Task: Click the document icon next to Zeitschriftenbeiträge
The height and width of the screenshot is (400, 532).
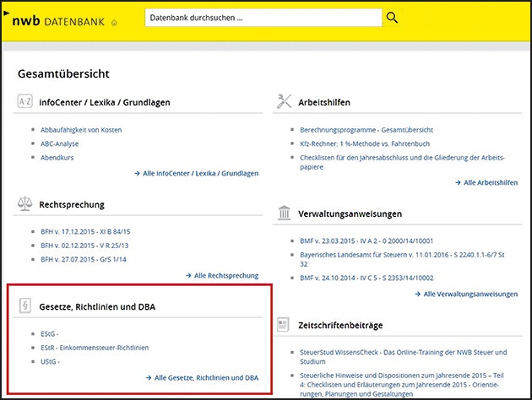Action: click(x=284, y=324)
